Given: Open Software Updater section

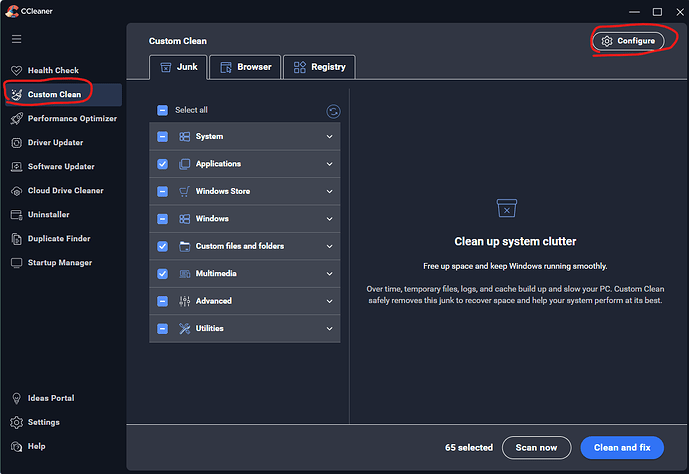Looking at the screenshot, I should point(60,166).
